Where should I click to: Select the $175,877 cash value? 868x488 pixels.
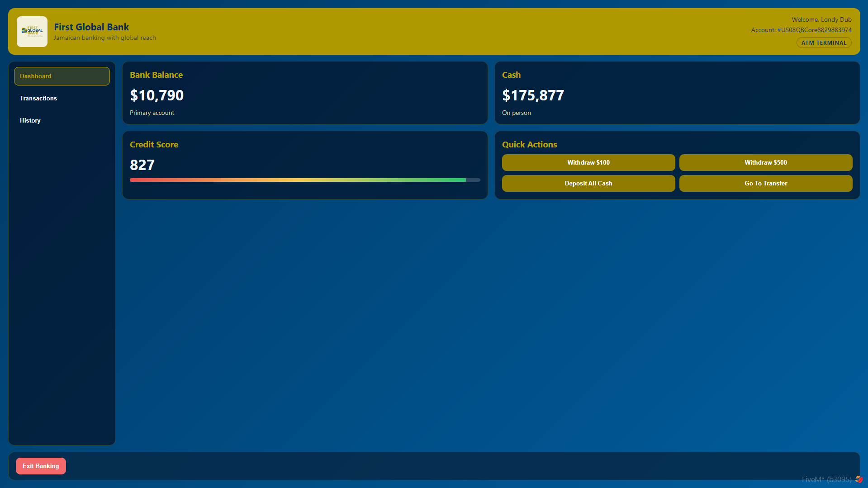[533, 95]
